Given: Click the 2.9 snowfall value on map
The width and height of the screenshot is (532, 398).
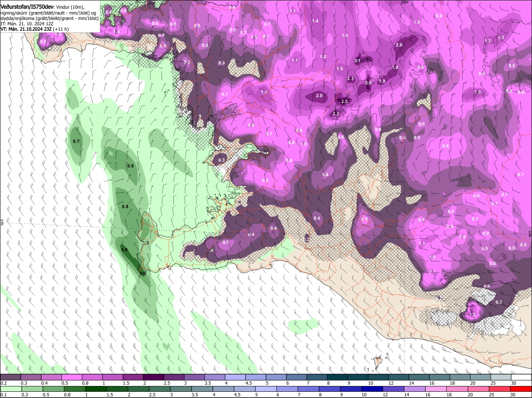Looking at the screenshot, I should click(x=368, y=83).
